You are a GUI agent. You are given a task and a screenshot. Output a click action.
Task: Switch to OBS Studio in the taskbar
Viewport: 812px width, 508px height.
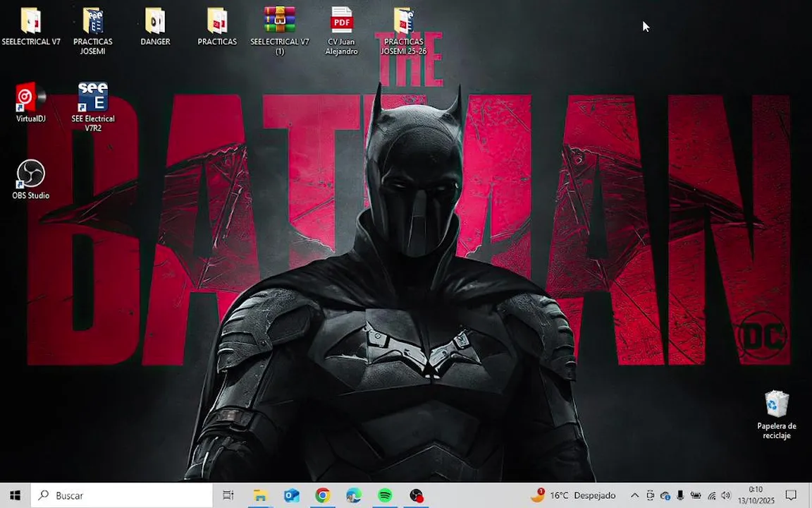[417, 495]
